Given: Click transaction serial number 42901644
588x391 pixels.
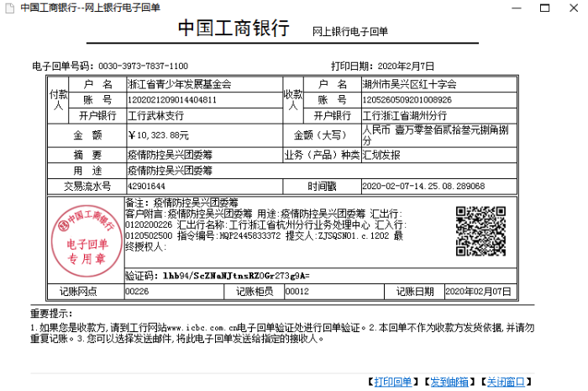Looking at the screenshot, I should pos(146,186).
